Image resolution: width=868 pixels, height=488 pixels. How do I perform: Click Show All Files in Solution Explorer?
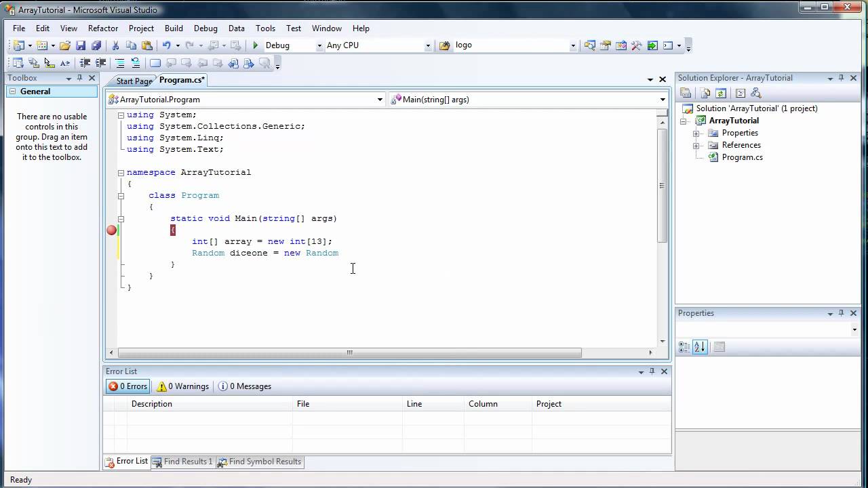(705, 93)
